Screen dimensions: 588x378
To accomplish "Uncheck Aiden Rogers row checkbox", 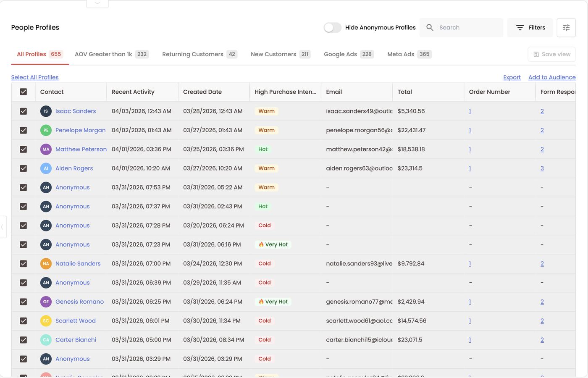I will [24, 168].
